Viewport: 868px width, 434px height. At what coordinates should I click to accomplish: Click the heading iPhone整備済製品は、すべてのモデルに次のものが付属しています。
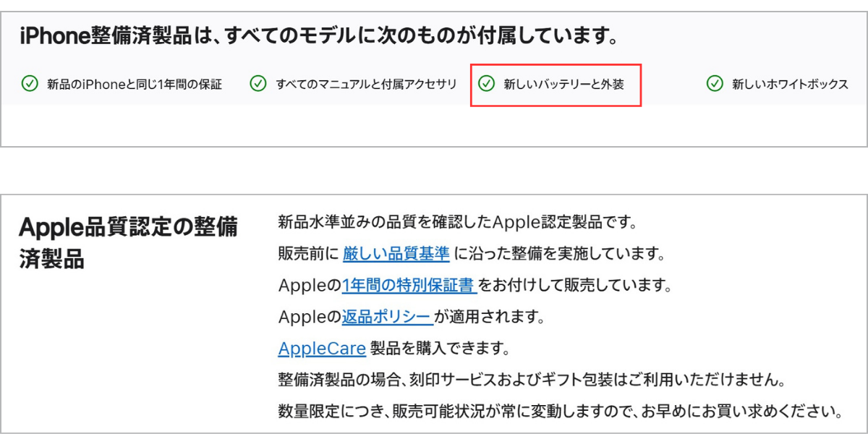(x=319, y=36)
